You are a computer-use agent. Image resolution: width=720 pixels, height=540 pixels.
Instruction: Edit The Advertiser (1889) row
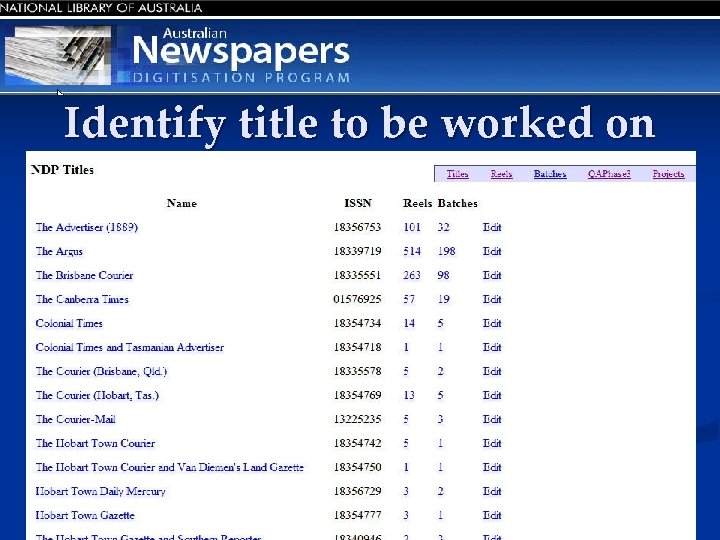492,227
